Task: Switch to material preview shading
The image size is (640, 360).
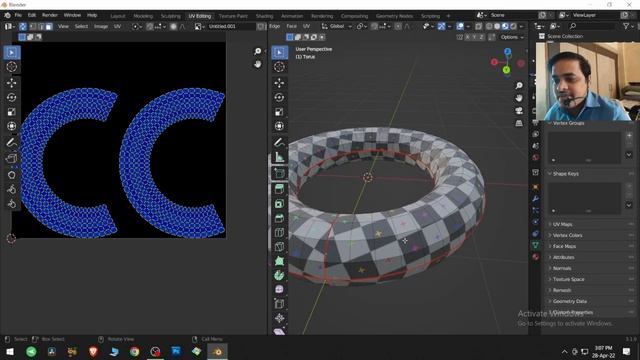Action: click(505, 27)
